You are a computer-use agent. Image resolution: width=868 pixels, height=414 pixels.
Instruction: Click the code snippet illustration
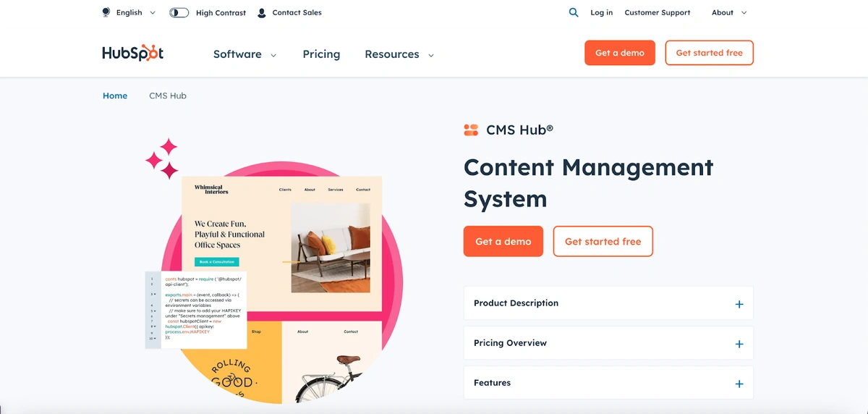point(196,310)
